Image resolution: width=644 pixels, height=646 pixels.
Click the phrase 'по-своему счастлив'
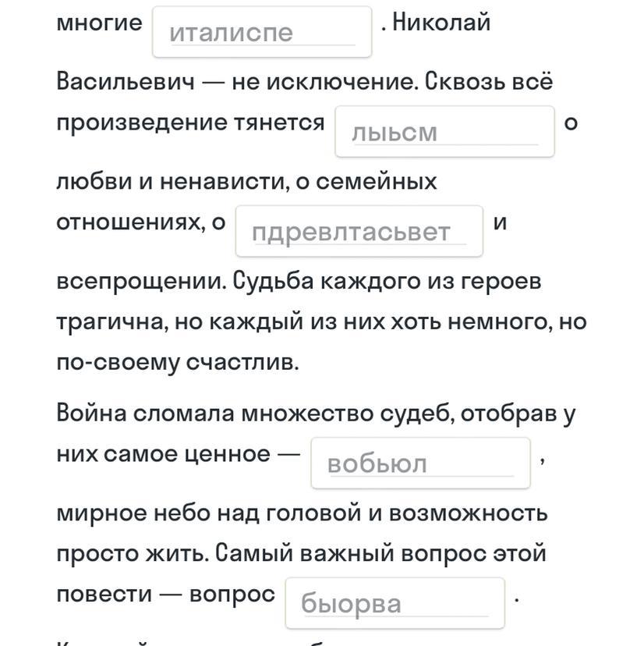pyautogui.click(x=176, y=363)
